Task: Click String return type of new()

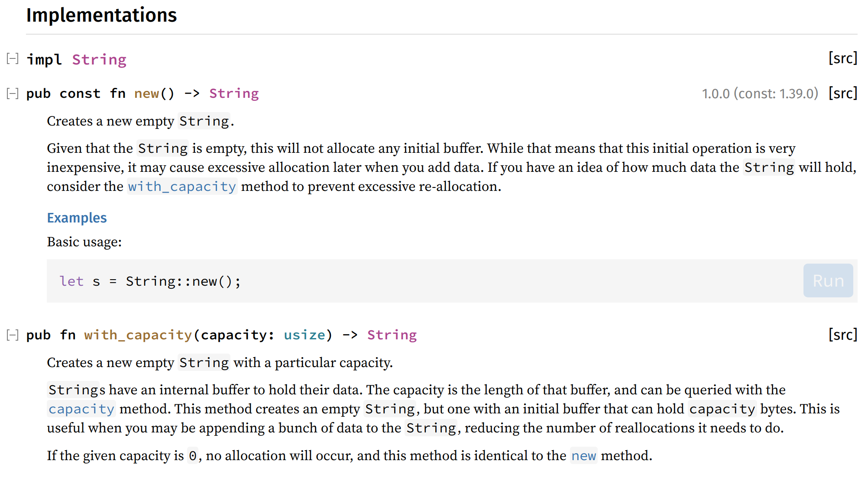Action: click(234, 93)
